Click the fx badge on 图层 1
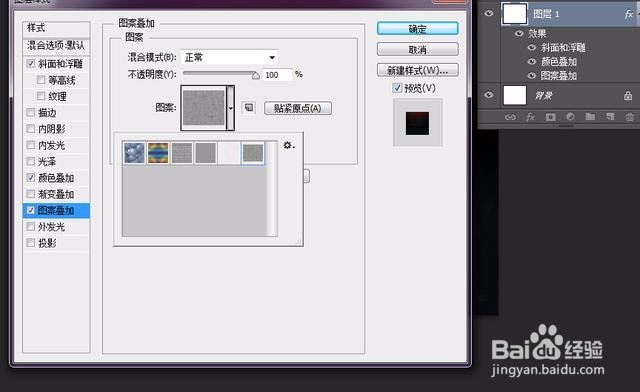Image resolution: width=640 pixels, height=392 pixels. [x=629, y=15]
